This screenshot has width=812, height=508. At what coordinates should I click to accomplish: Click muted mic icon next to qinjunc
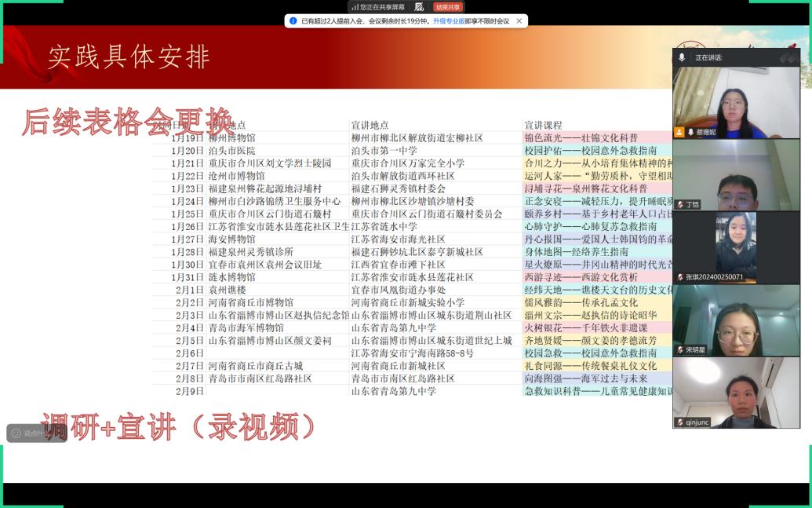coord(680,422)
